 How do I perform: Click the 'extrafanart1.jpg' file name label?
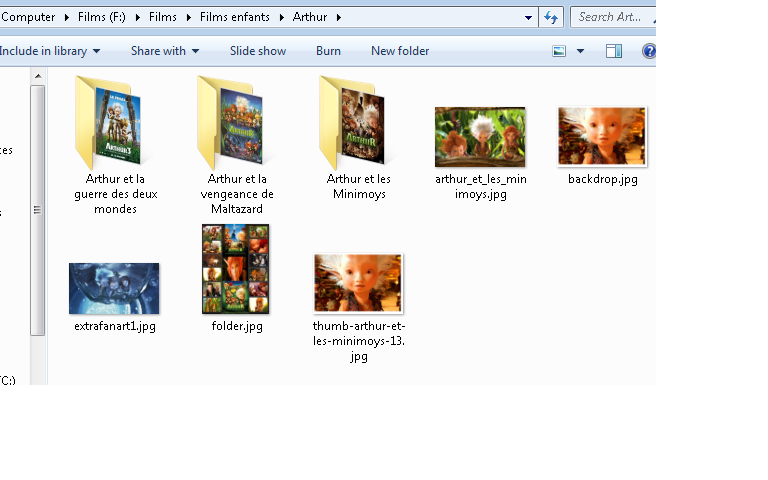[x=115, y=326]
